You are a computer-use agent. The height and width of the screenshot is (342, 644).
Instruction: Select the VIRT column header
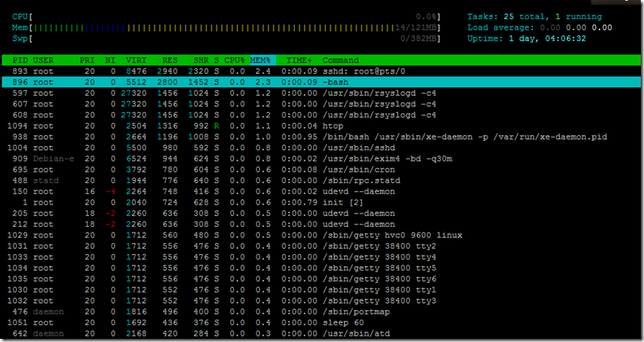[x=136, y=61]
